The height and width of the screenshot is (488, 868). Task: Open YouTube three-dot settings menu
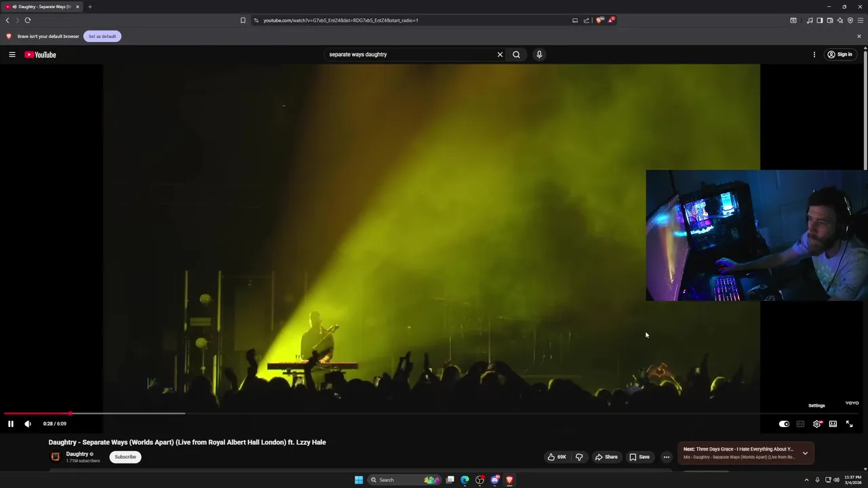[x=814, y=54]
